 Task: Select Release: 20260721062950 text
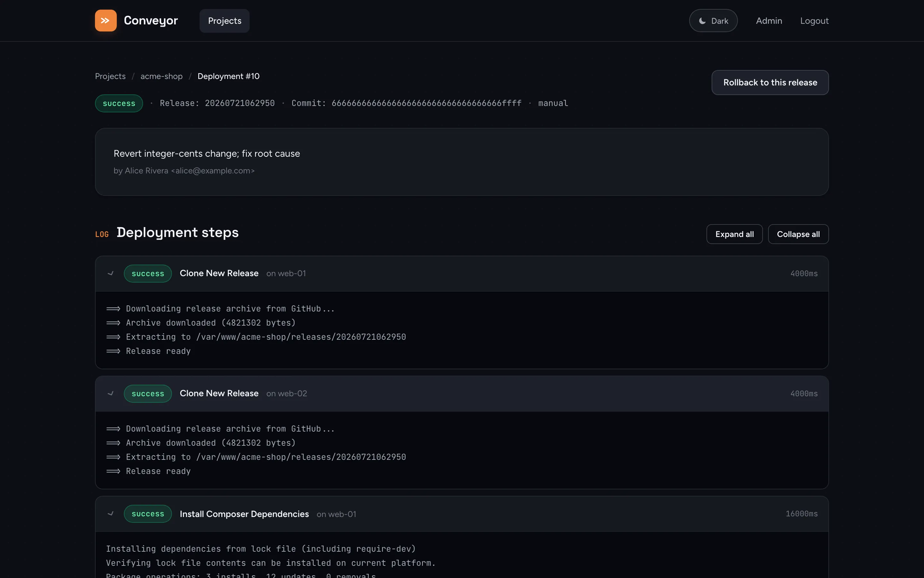[217, 103]
